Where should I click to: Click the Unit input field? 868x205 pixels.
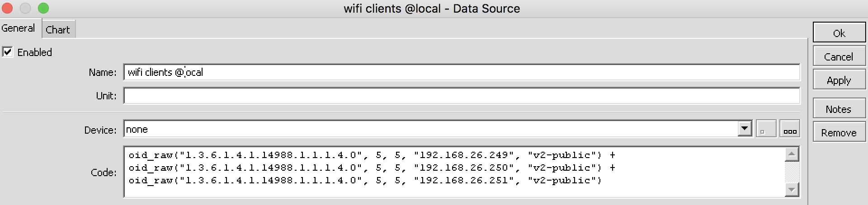click(461, 96)
